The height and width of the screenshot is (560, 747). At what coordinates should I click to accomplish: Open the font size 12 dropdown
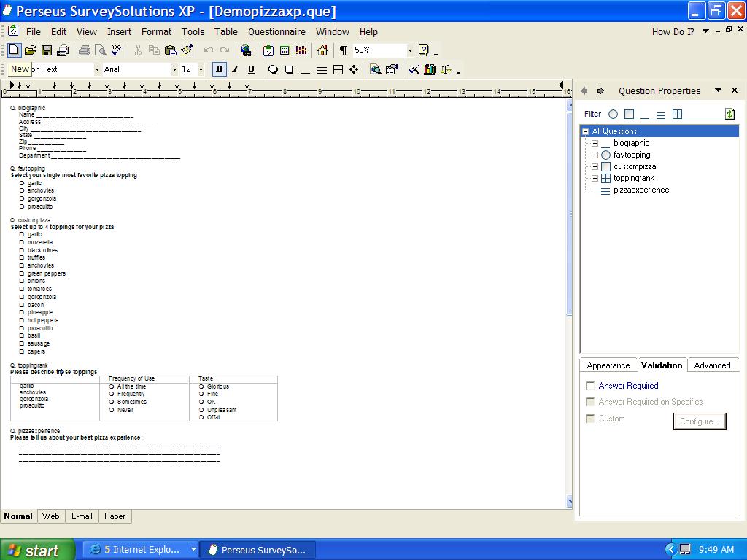pos(201,69)
